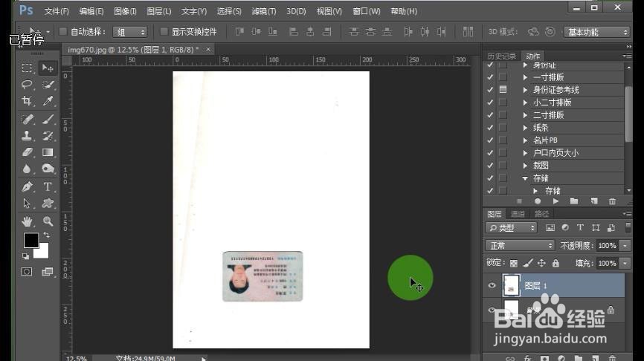The width and height of the screenshot is (644, 361).
Task: Toggle dialog box for 身份证参考线 action
Action: tap(503, 89)
